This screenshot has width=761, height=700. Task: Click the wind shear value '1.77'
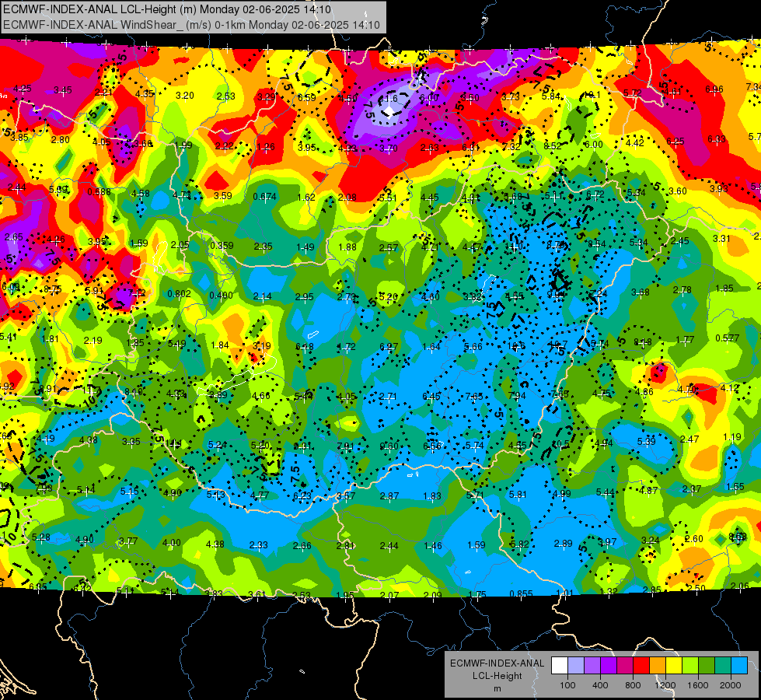click(686, 340)
